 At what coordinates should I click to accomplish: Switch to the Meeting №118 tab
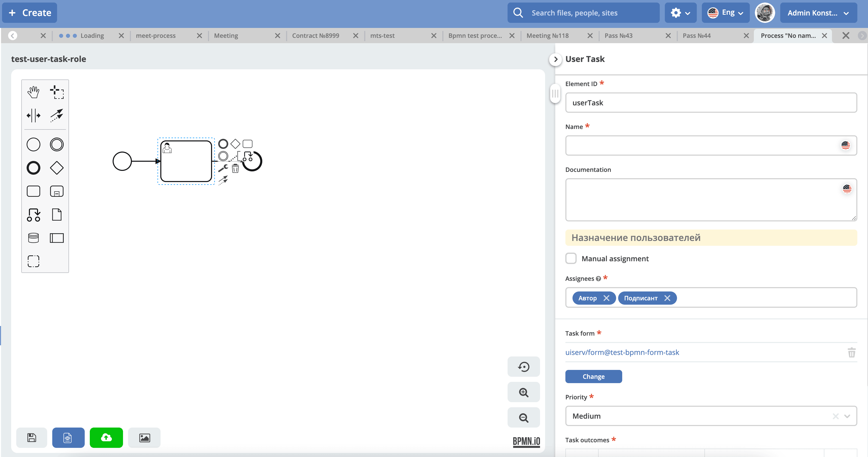[x=547, y=35]
